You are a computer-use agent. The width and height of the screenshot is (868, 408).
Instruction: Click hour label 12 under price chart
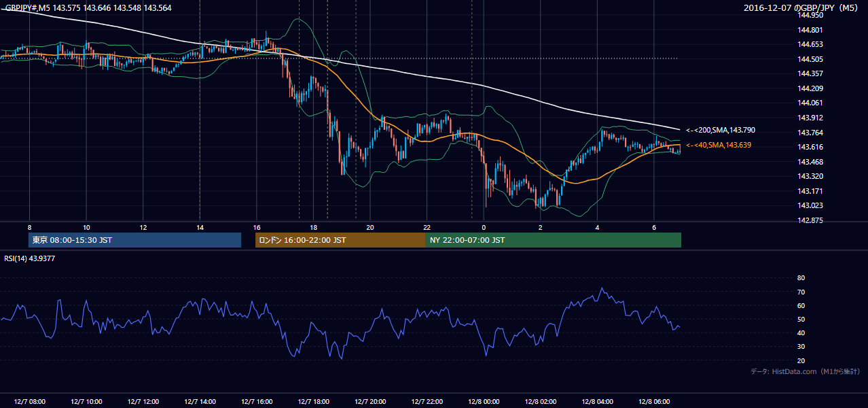(143, 227)
